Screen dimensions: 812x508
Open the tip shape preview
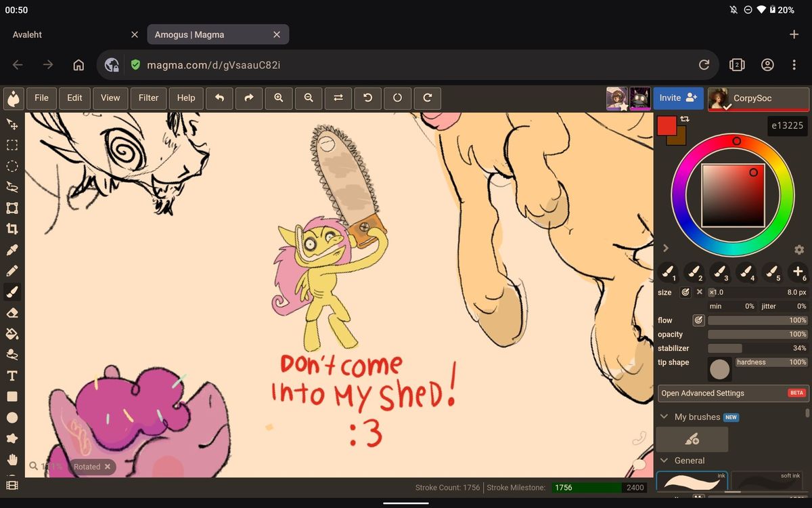(720, 369)
